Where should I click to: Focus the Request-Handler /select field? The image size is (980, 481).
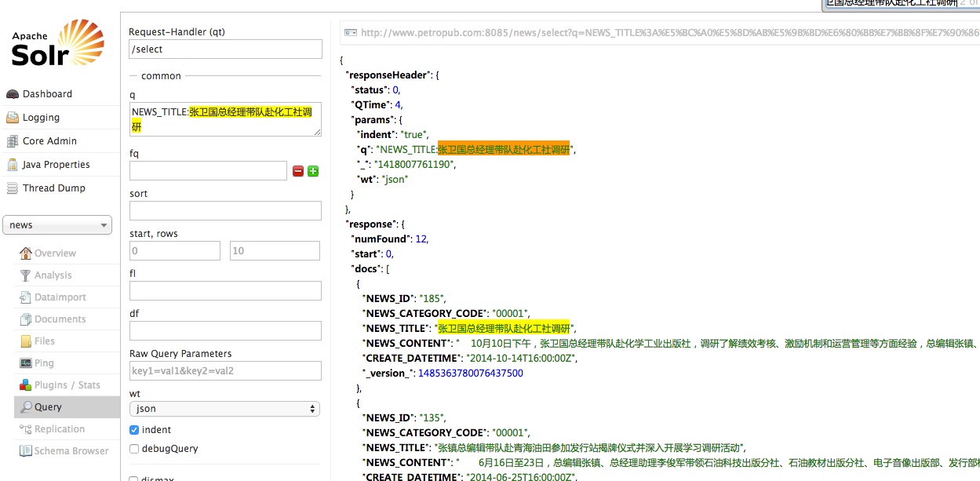pyautogui.click(x=225, y=49)
